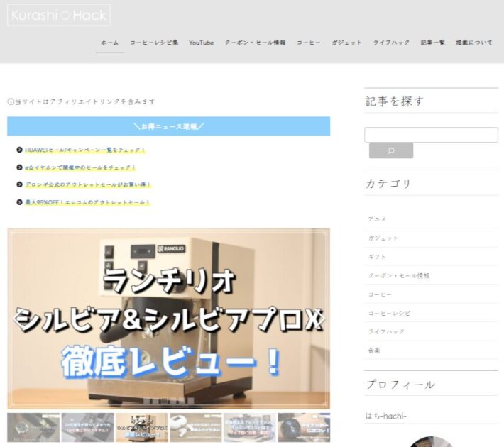Open クーポン・セール情報 in the top navigation

click(256, 43)
